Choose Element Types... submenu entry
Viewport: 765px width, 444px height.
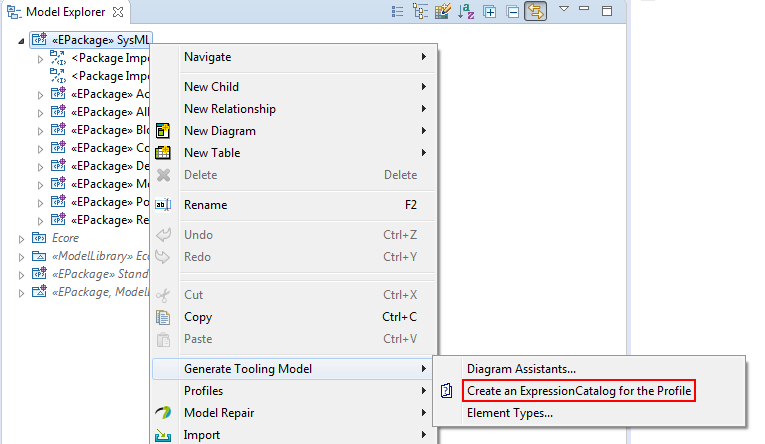(589, 413)
